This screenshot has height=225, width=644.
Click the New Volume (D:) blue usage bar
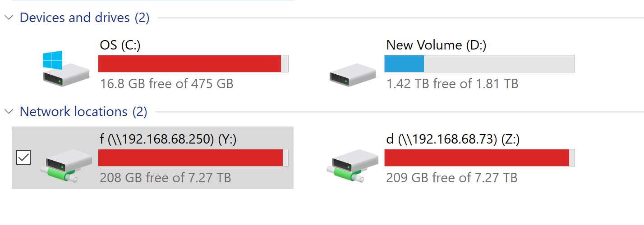click(404, 63)
